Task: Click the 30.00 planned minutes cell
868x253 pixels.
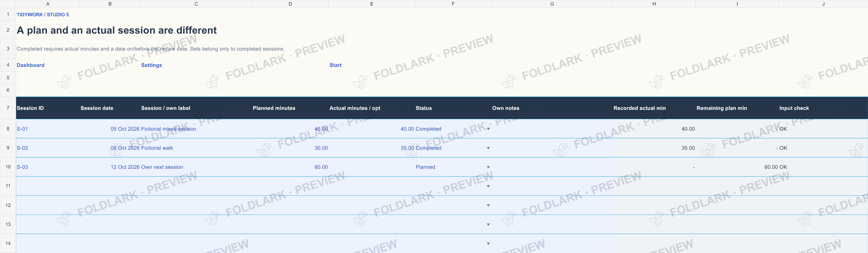Action: [290, 148]
